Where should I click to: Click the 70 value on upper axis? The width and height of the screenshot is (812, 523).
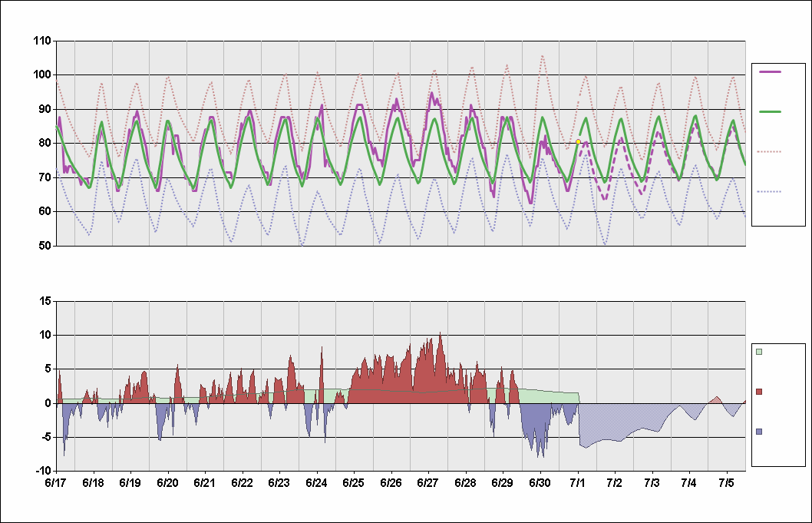[x=45, y=177]
